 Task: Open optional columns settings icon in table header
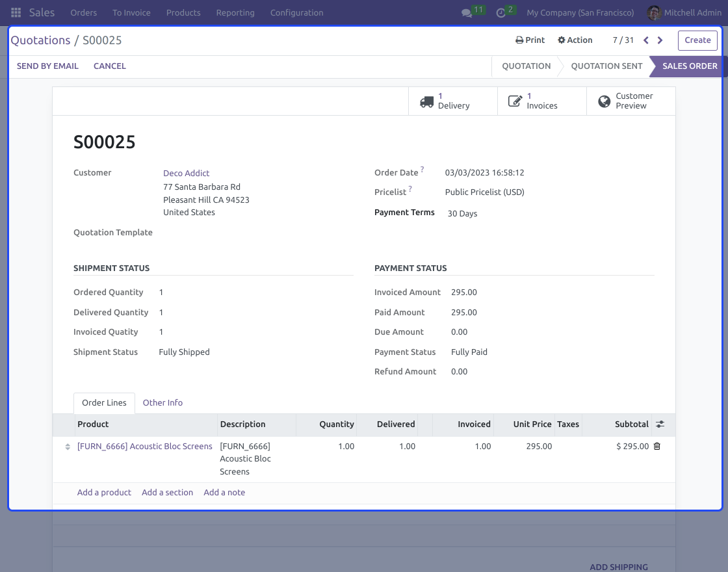660,424
